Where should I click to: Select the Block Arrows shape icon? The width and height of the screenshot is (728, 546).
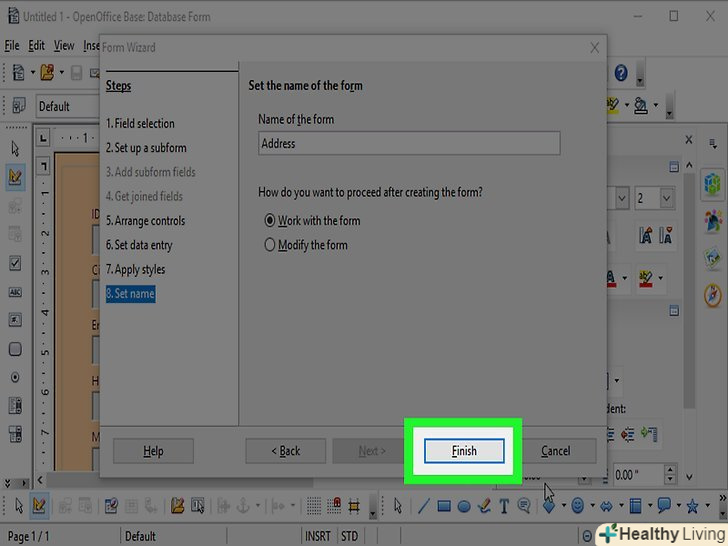point(606,506)
